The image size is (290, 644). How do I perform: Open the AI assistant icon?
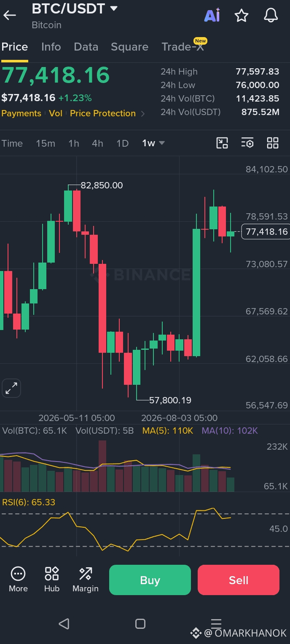point(212,16)
